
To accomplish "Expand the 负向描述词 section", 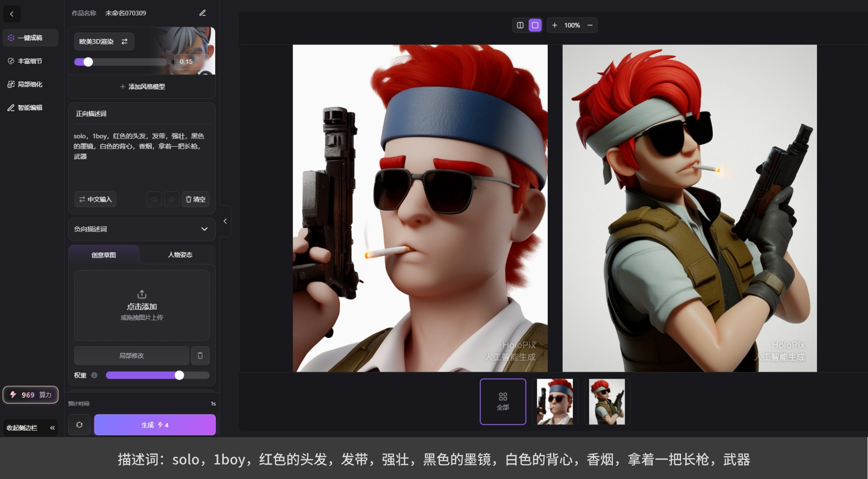I will (142, 229).
